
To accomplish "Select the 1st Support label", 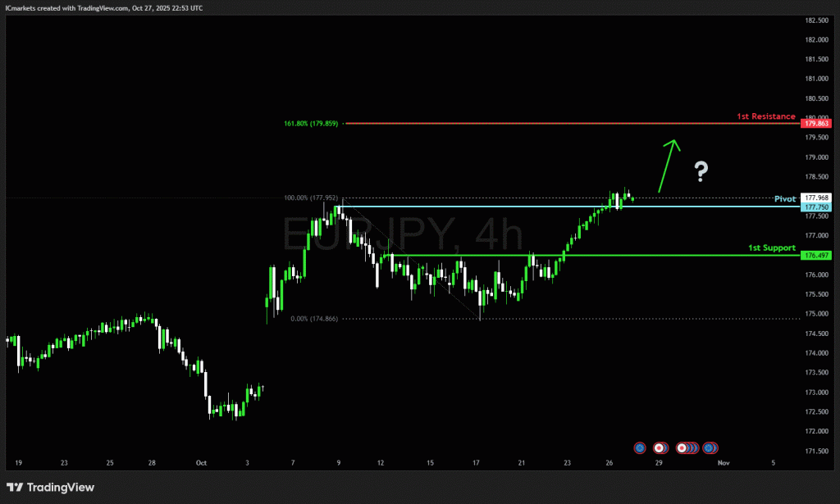I will (771, 247).
